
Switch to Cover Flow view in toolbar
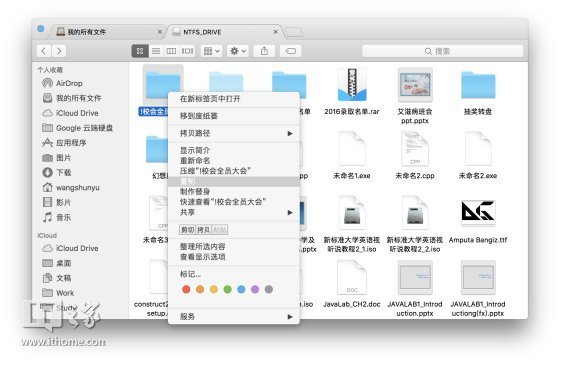point(187,51)
